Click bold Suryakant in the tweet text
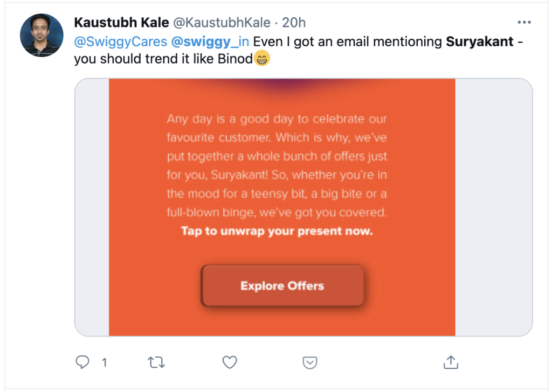Screen dimensions: 552x392 (480, 41)
